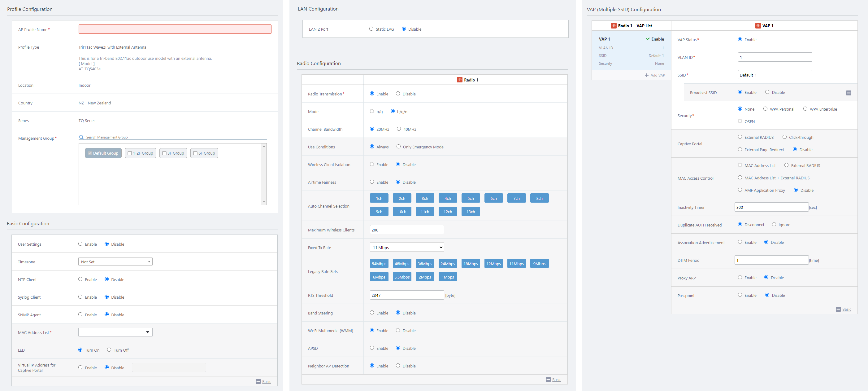The image size is (868, 391).
Task: Open the Timezone dropdown
Action: point(115,262)
